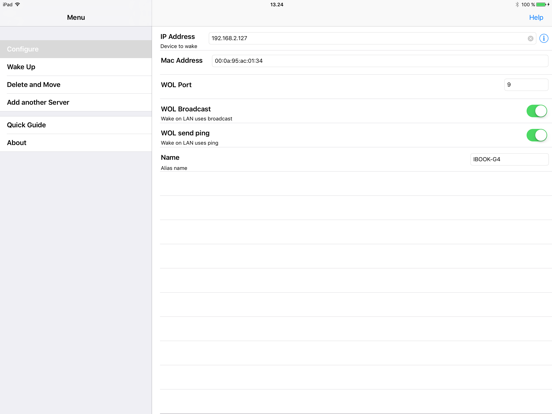Open the Wake Up menu item
Viewport: 552px width, 414px height.
click(76, 67)
